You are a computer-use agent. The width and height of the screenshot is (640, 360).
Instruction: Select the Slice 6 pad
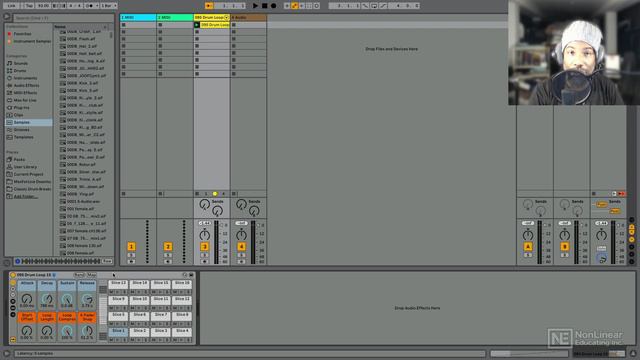(140, 315)
